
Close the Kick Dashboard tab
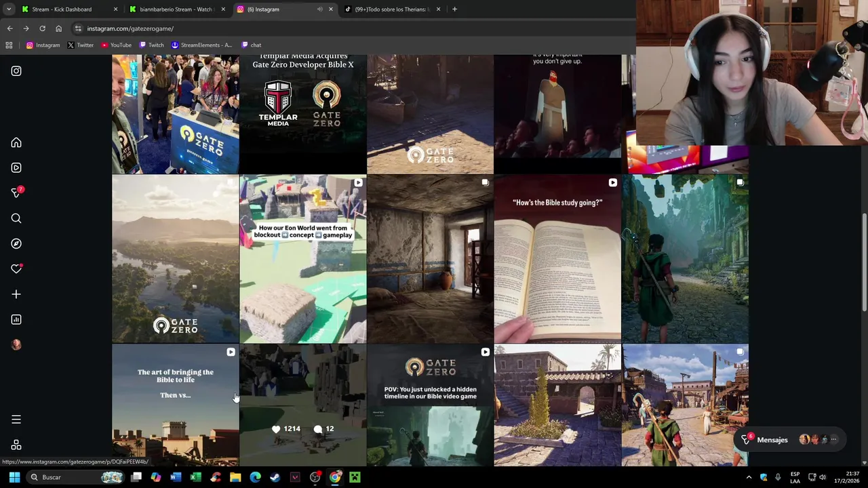(x=115, y=9)
